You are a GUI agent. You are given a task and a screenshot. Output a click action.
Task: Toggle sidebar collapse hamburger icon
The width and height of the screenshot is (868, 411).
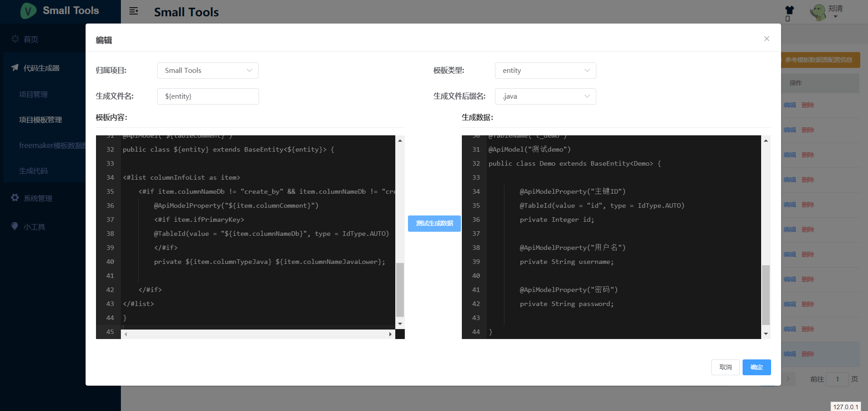point(134,11)
